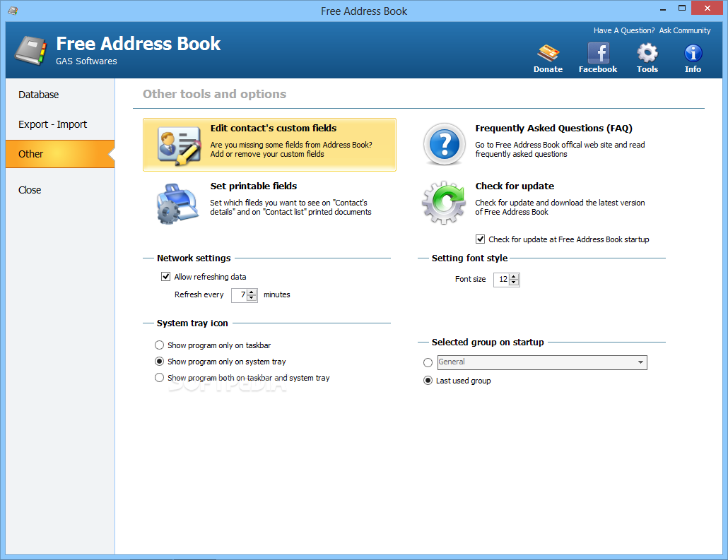Click 'Other tools and options' heading
Viewport: 728px width, 560px height.
pos(214,94)
